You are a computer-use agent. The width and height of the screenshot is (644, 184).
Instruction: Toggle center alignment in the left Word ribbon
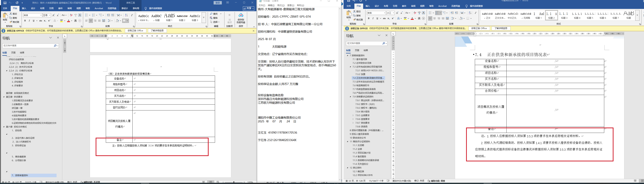pos(91,21)
